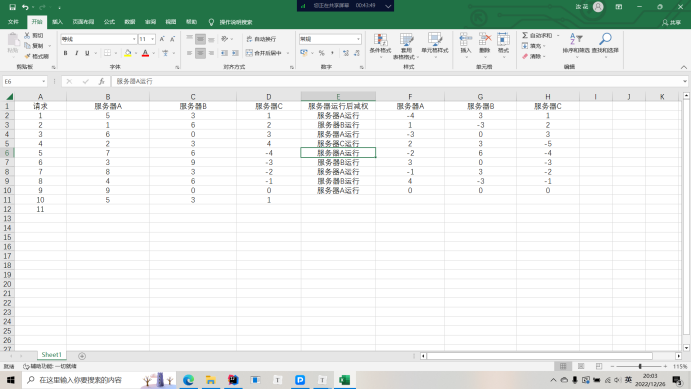Click the Share (共享) button
The image size is (692, 389).
pos(671,22)
